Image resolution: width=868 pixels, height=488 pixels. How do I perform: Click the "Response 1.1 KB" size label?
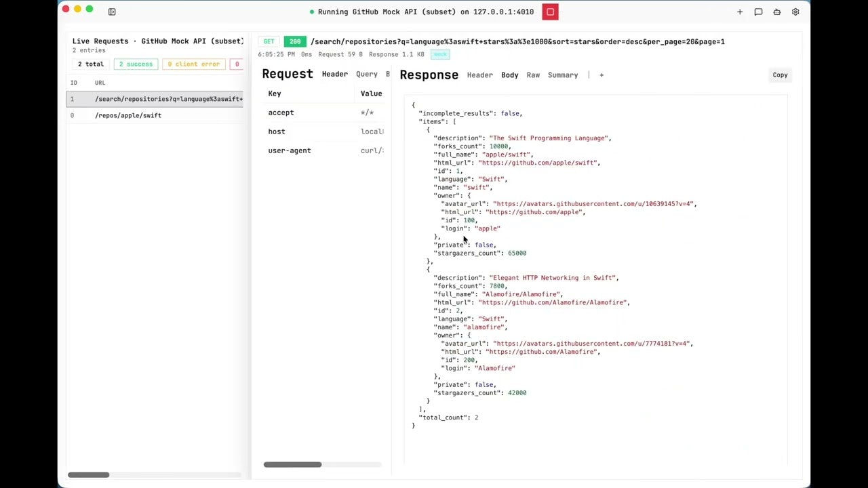click(397, 54)
